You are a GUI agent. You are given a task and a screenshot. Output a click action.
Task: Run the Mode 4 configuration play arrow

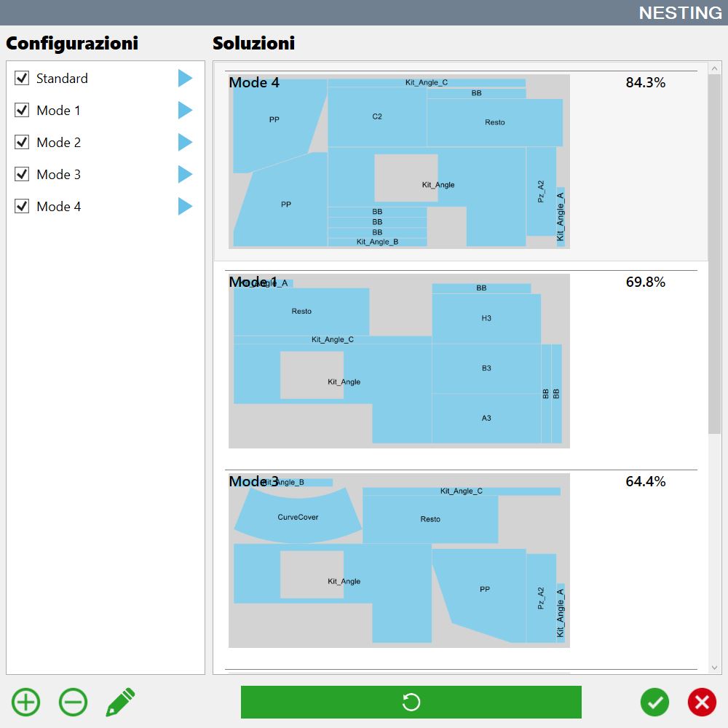[185, 206]
